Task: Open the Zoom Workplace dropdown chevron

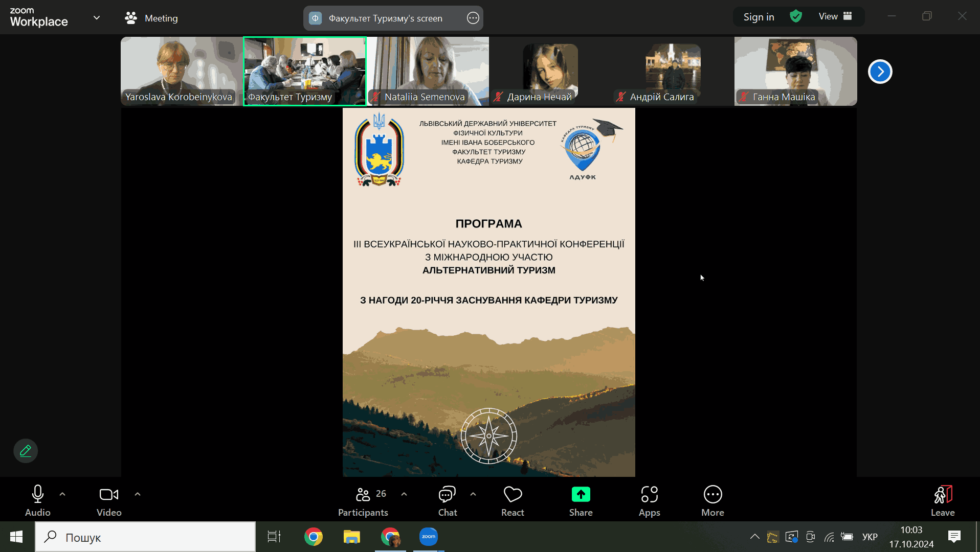Action: click(97, 18)
